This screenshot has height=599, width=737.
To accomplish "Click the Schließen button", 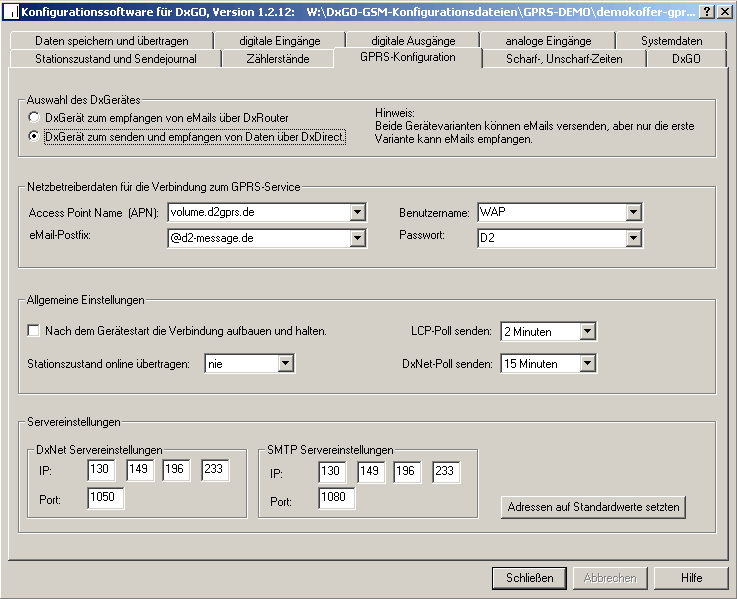I will click(x=529, y=578).
